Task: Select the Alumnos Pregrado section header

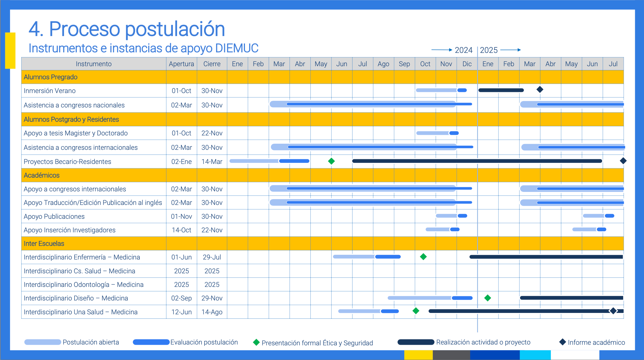Action: tap(50, 77)
